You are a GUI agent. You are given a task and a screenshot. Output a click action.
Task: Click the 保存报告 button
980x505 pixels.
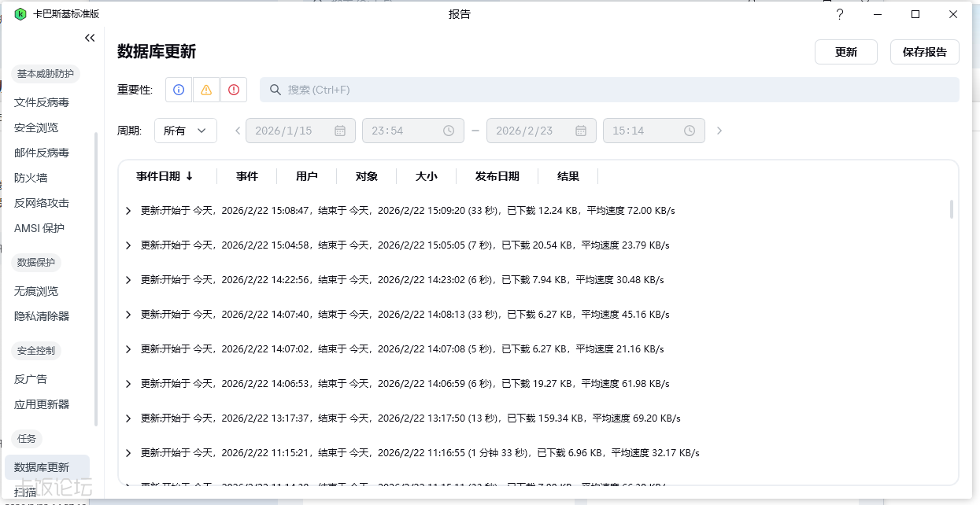click(x=925, y=52)
